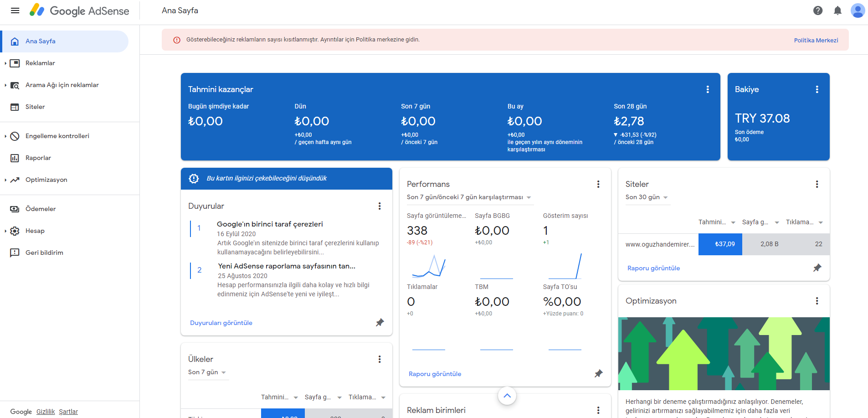868x418 pixels.
Task: Pin the Siteler card
Action: coord(817,268)
